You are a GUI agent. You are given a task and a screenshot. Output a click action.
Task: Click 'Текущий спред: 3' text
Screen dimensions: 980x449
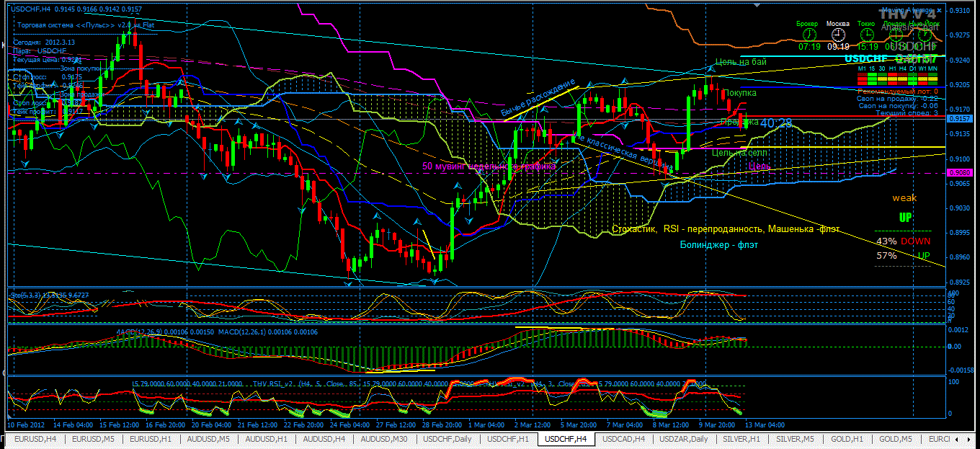click(x=907, y=113)
